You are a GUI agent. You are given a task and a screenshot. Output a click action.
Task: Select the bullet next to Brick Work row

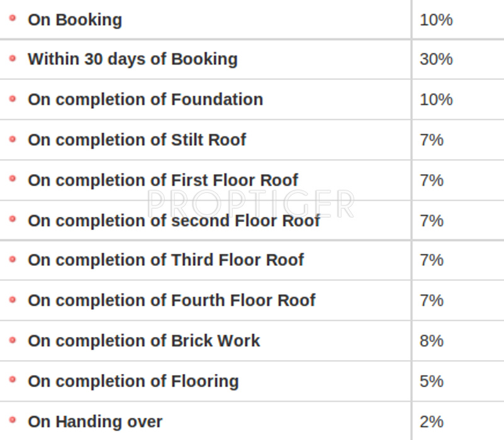(13, 340)
